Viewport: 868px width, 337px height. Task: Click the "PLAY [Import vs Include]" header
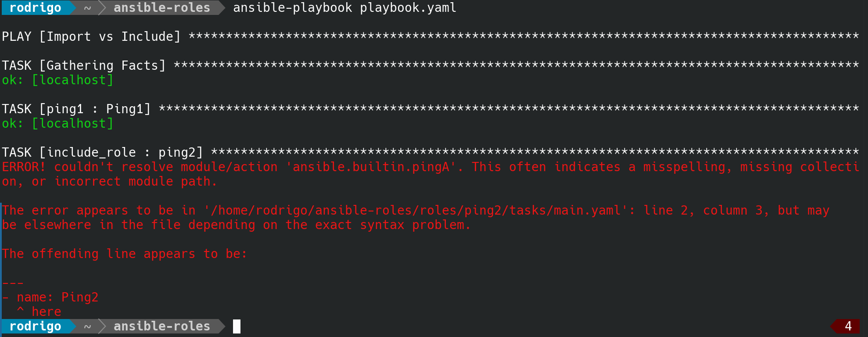pyautogui.click(x=91, y=36)
